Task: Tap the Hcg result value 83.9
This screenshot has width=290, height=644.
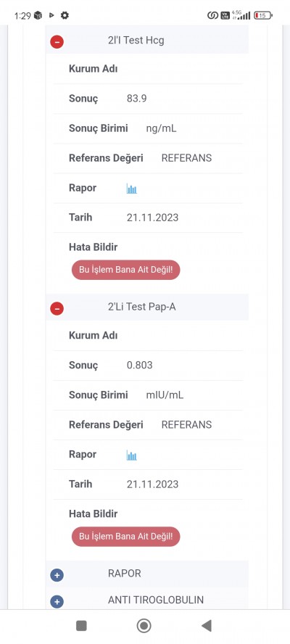Action: click(x=137, y=99)
